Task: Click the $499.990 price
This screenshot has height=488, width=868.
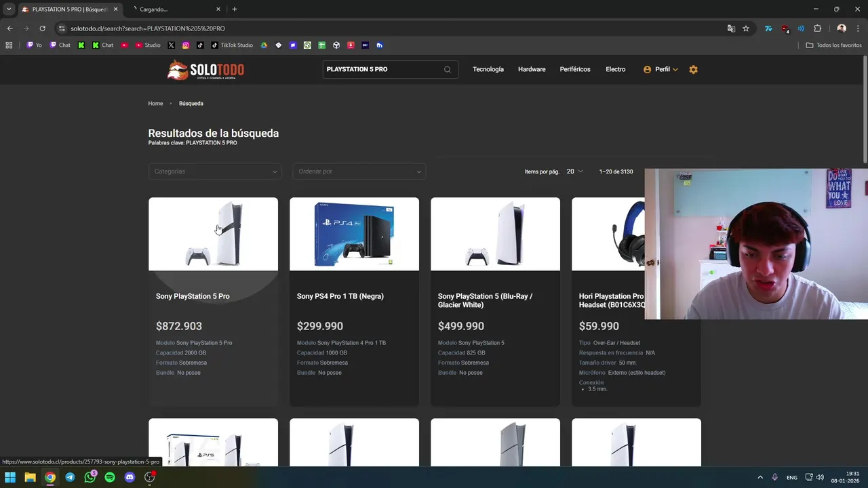Action: click(461, 326)
